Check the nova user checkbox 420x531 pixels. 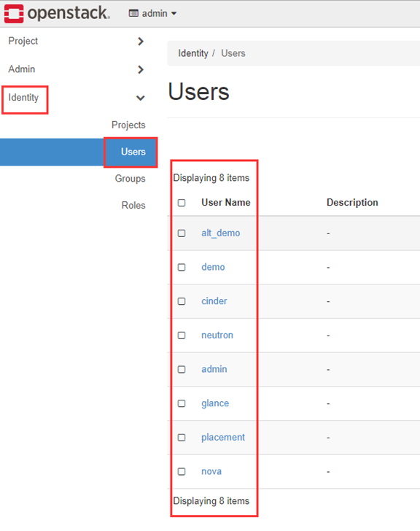(182, 471)
